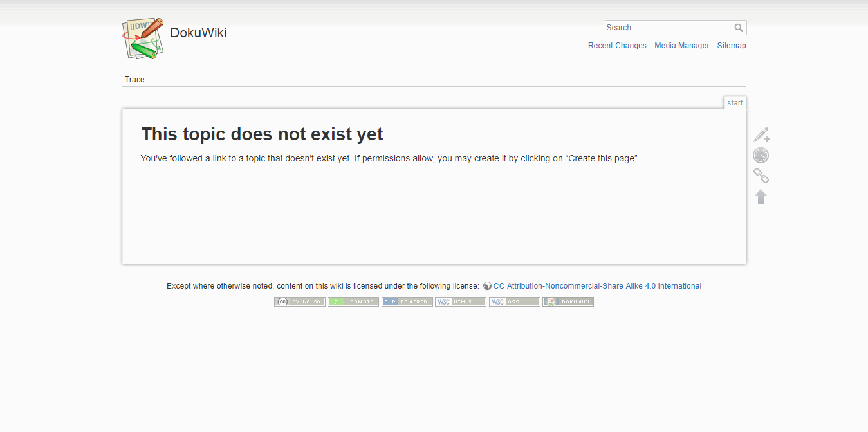The image size is (868, 432).
Task: Click the CC BY-NC-SA badge
Action: [x=300, y=301]
